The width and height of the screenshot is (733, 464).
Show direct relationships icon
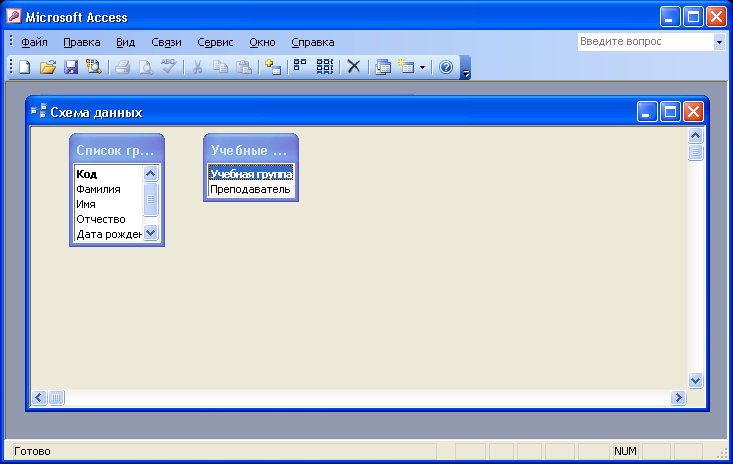coord(300,66)
